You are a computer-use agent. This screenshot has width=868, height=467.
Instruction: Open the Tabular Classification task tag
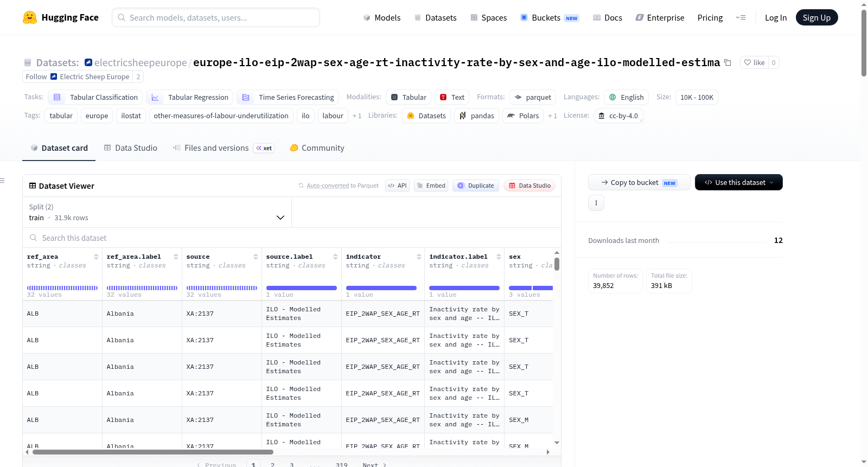(95, 97)
